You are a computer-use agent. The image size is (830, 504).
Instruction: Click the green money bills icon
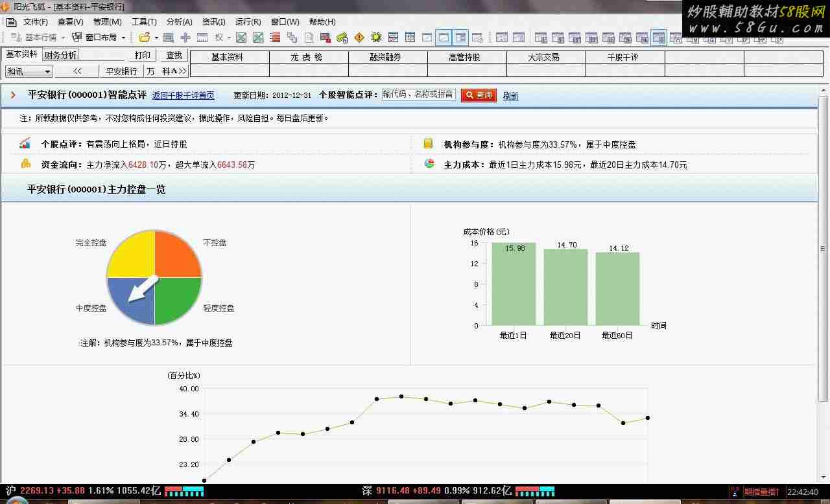pyautogui.click(x=342, y=38)
